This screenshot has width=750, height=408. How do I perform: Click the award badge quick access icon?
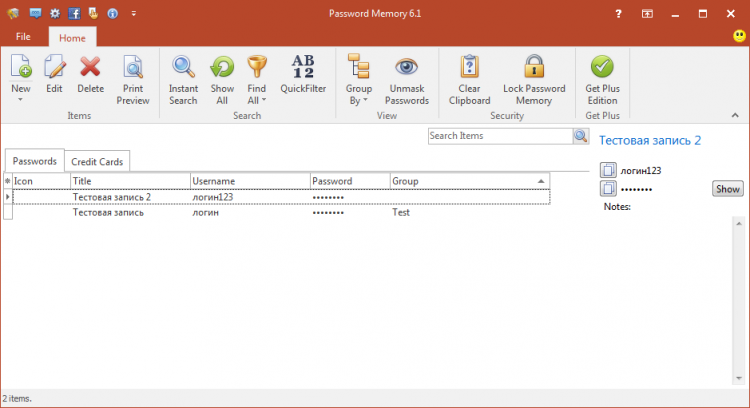click(x=93, y=13)
